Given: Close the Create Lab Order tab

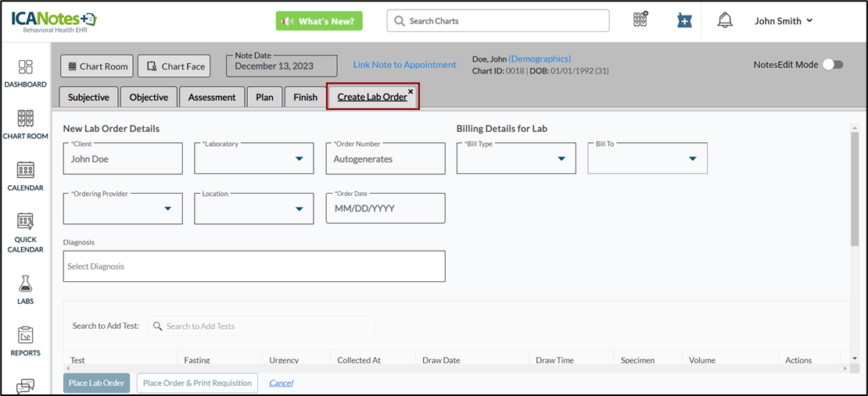Looking at the screenshot, I should pos(411,91).
